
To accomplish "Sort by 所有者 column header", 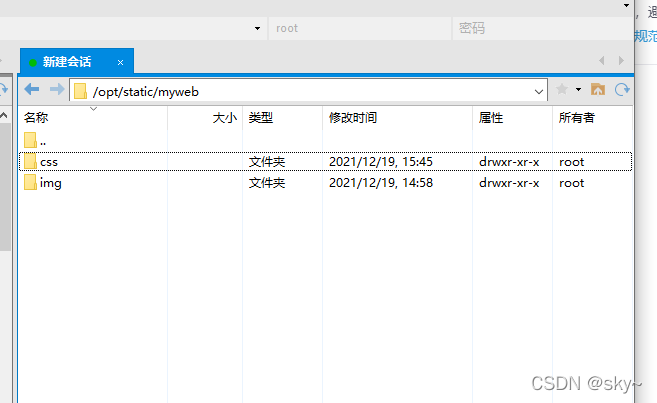I will click(592, 118).
